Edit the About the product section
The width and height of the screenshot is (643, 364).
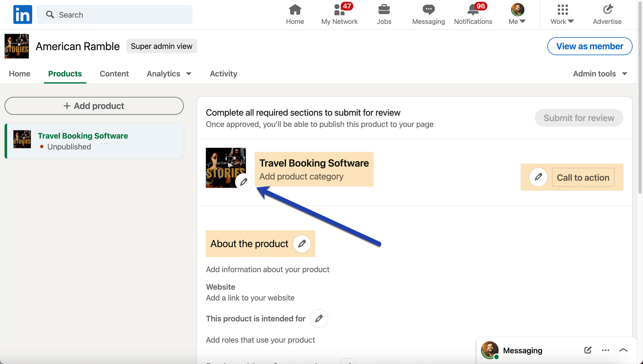[x=301, y=244]
